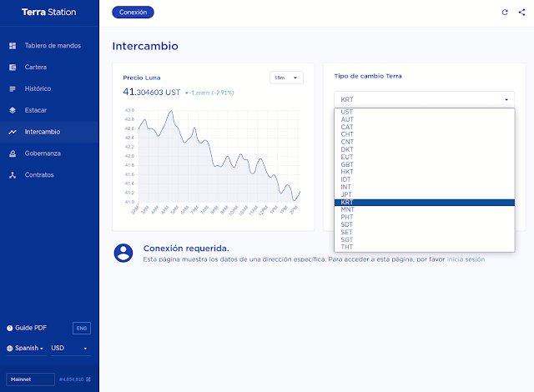The image size is (534, 392).
Task: Click the 41.304603 UST price value
Action: [152, 92]
